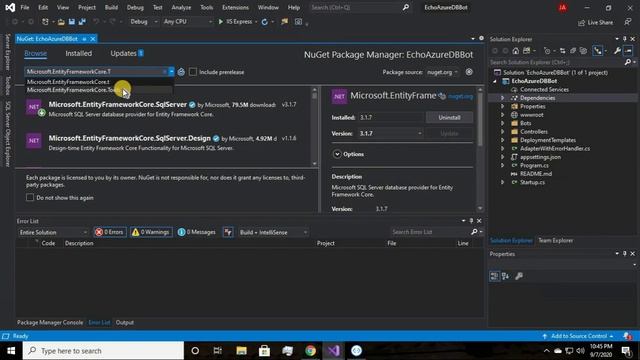Open the Build menu
640x360 pixels.
pyautogui.click(x=111, y=7)
